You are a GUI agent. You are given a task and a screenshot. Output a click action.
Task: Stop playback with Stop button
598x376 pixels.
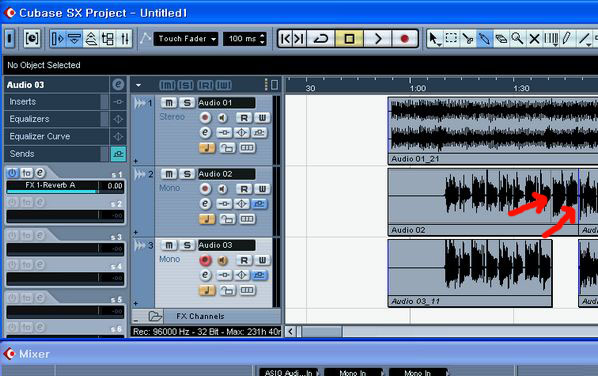pyautogui.click(x=349, y=39)
